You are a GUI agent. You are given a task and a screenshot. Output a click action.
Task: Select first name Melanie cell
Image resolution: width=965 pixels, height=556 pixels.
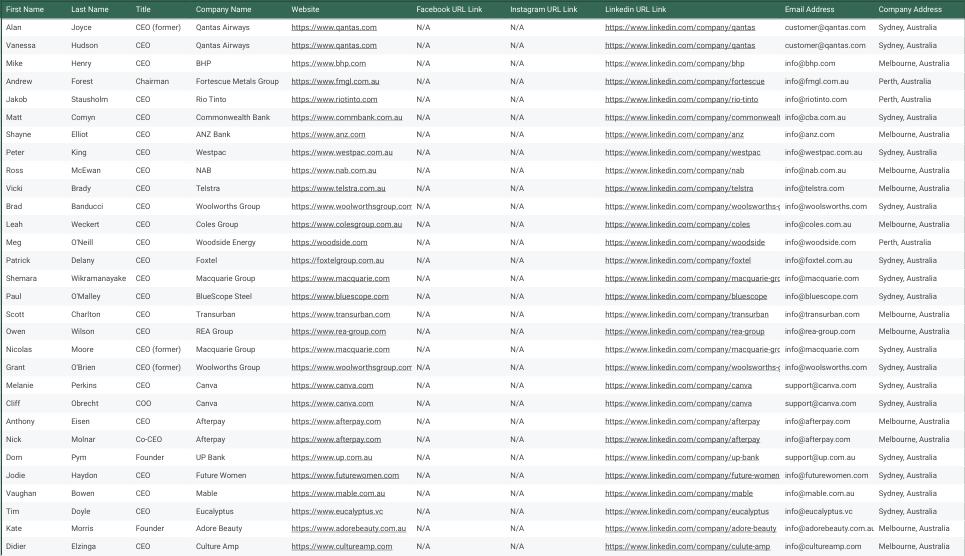click(x=20, y=385)
